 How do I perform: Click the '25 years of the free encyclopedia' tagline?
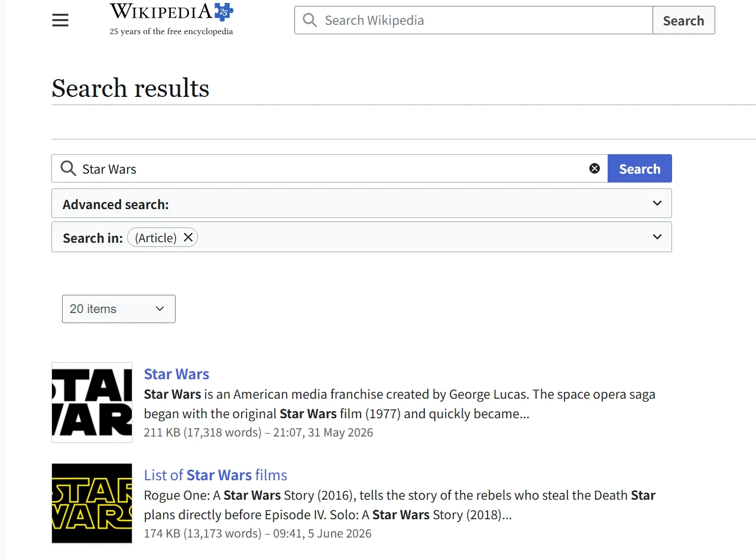(x=171, y=31)
